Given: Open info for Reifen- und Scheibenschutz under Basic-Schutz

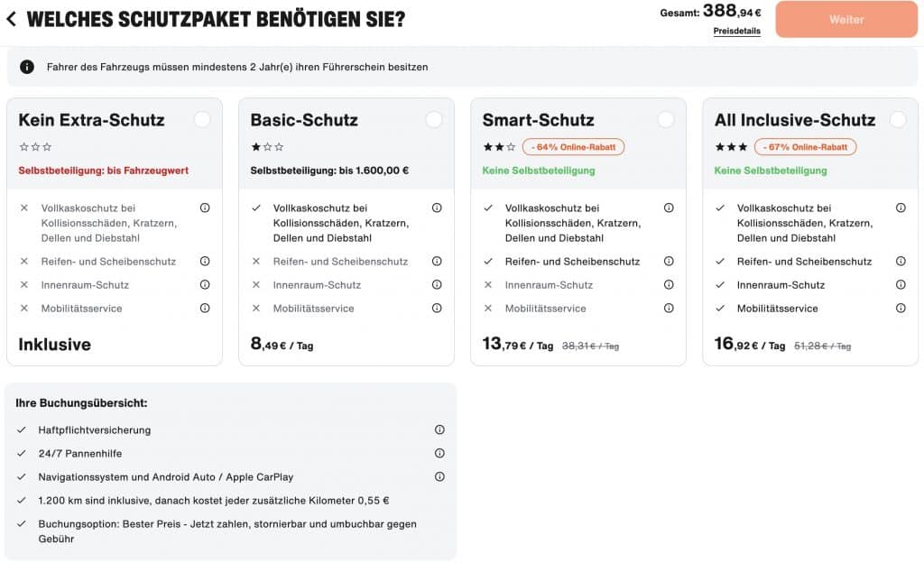Looking at the screenshot, I should pyautogui.click(x=438, y=260).
